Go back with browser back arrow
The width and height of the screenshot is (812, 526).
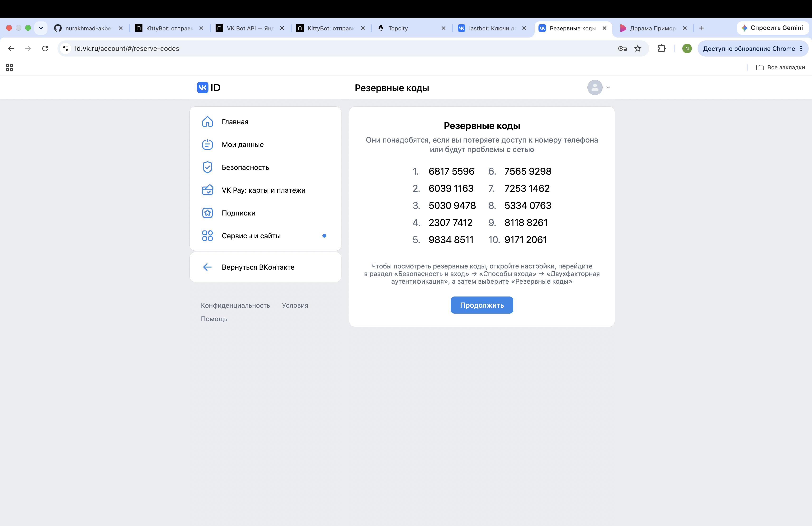tap(11, 48)
